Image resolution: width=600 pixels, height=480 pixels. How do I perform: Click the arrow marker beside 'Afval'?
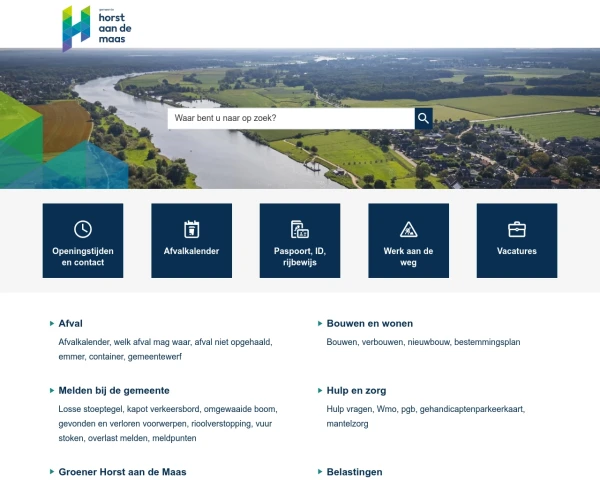point(52,323)
